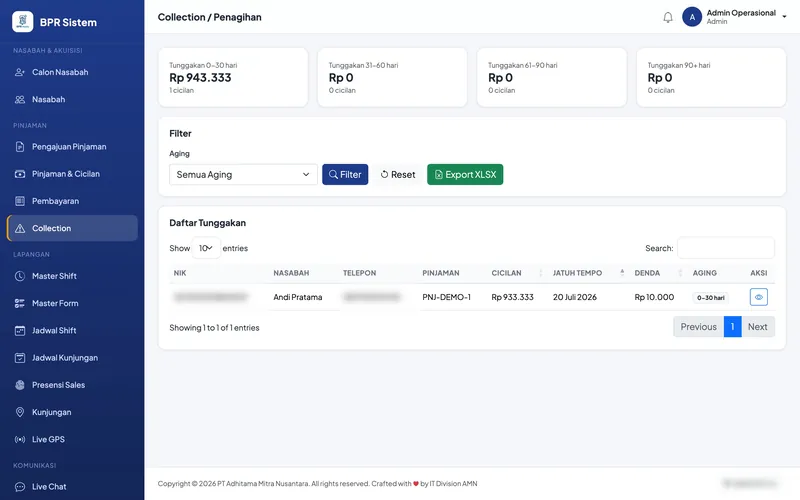800x500 pixels.
Task: Click the NIK column header
Action: (x=219, y=273)
